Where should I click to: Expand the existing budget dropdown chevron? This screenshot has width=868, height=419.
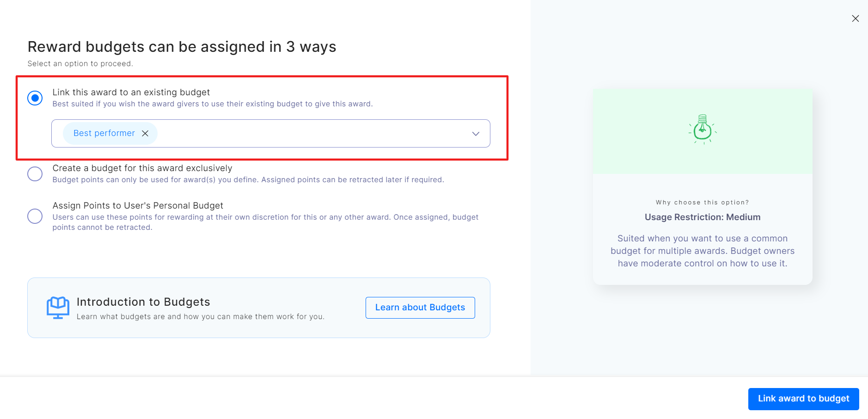click(476, 134)
